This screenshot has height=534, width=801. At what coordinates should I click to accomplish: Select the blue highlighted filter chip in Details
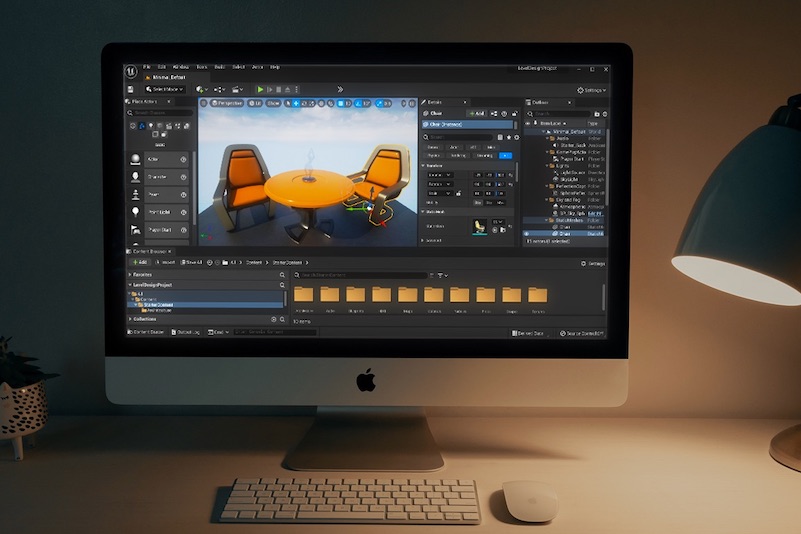(505, 155)
